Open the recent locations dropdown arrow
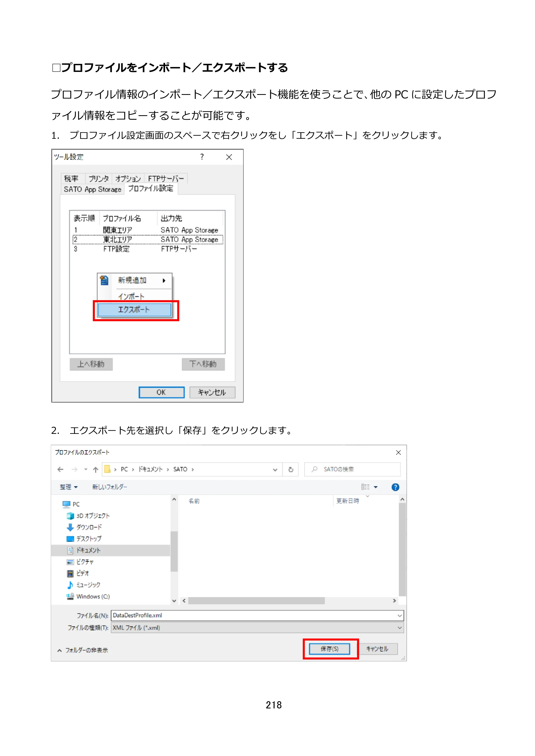 tap(86, 469)
